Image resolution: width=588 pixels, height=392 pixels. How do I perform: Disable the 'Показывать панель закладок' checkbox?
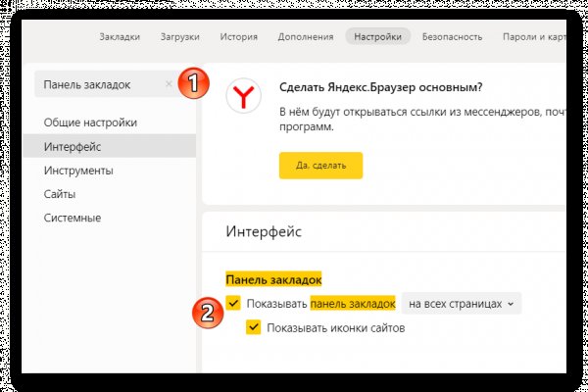coord(233,304)
